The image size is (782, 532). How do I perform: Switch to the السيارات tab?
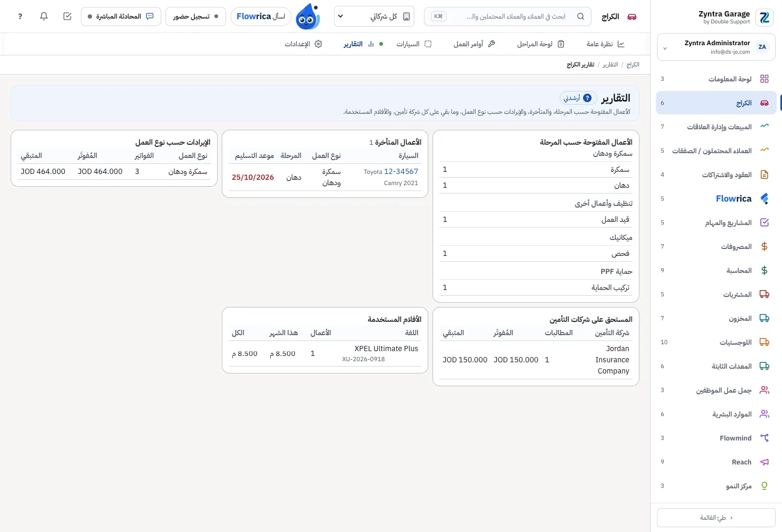tap(414, 44)
